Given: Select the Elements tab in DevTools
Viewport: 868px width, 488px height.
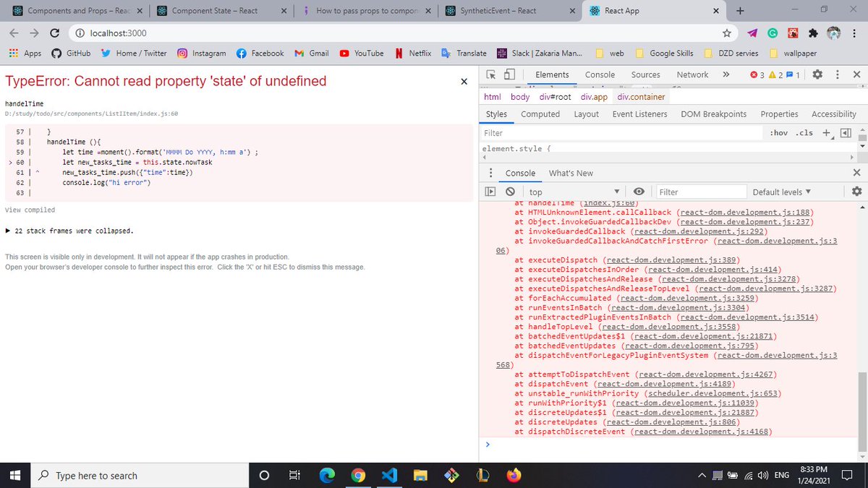Looking at the screenshot, I should [x=552, y=74].
